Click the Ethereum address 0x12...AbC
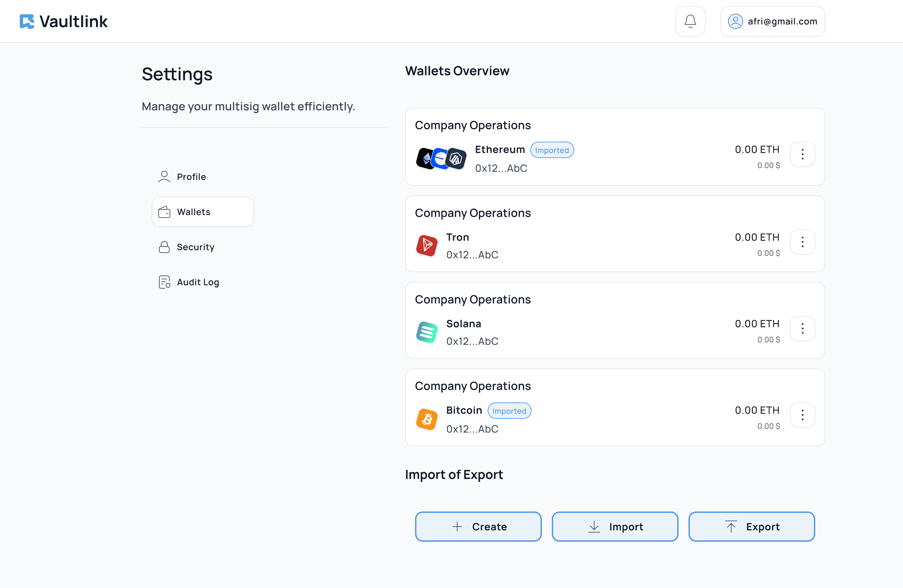The width and height of the screenshot is (903, 588). [501, 168]
